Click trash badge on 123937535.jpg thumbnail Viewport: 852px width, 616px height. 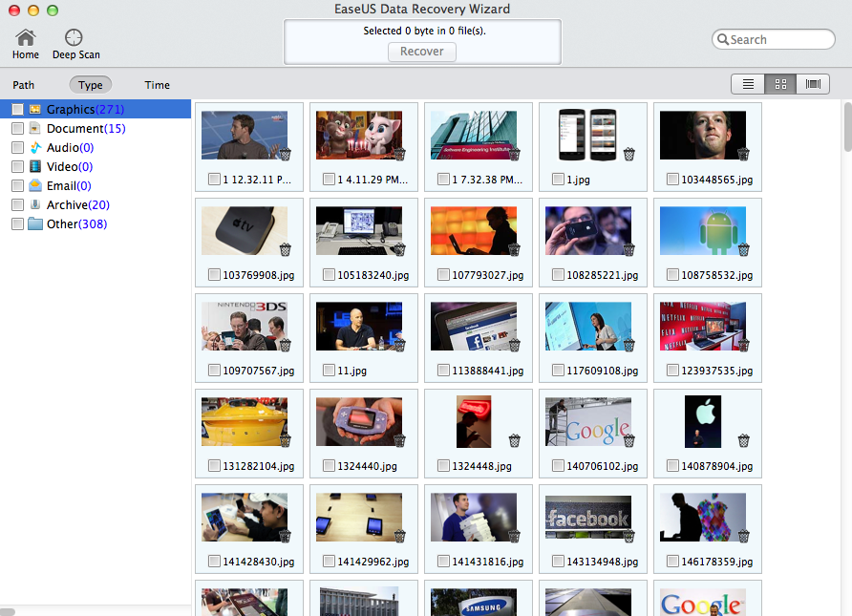tap(744, 345)
